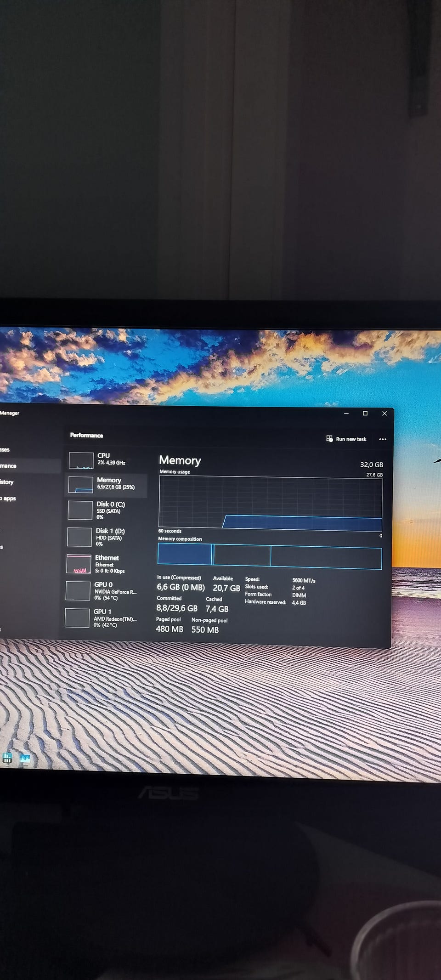Click the Memory usage graph
The image size is (441, 980).
click(x=271, y=503)
